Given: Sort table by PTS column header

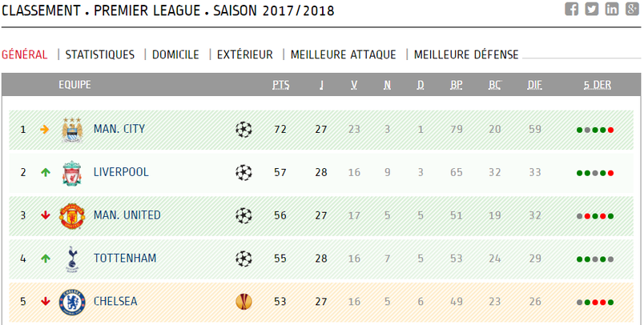Looking at the screenshot, I should point(280,85).
